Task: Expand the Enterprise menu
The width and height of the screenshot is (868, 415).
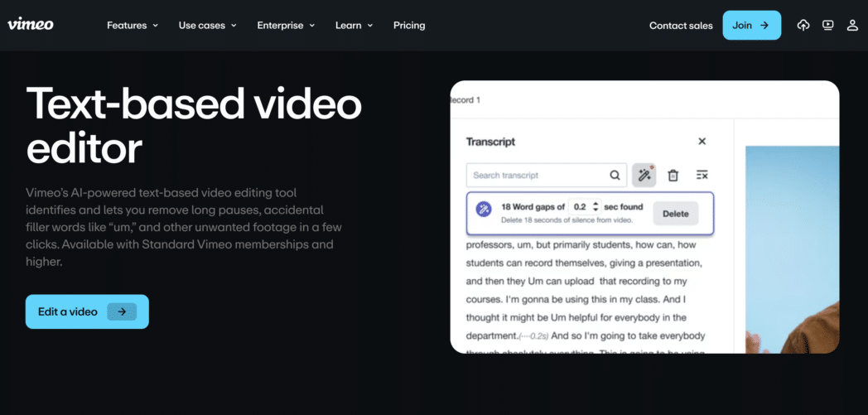Action: [x=287, y=25]
